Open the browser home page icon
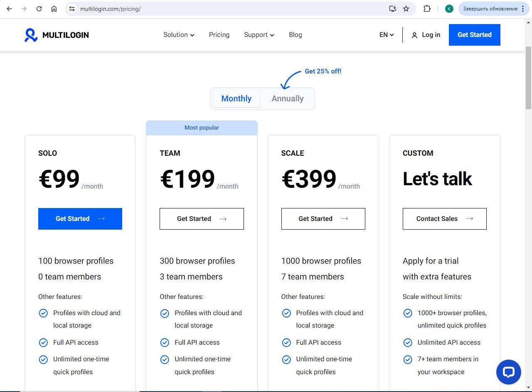532x392 pixels. pyautogui.click(x=54, y=9)
